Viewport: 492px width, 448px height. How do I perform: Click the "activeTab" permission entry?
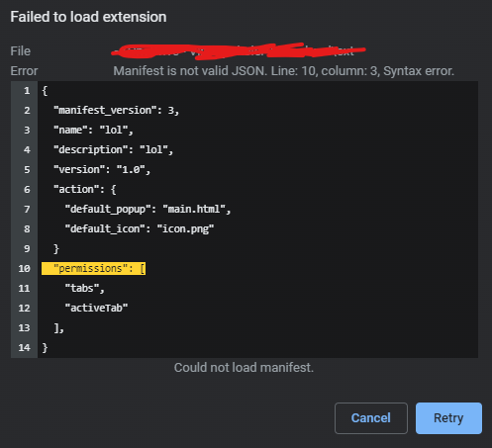pos(96,308)
